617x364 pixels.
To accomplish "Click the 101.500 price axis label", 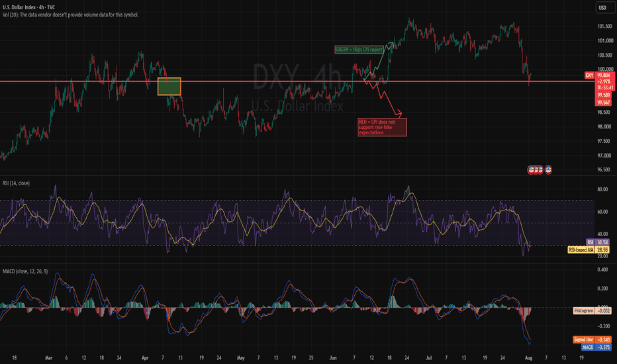I will point(605,26).
